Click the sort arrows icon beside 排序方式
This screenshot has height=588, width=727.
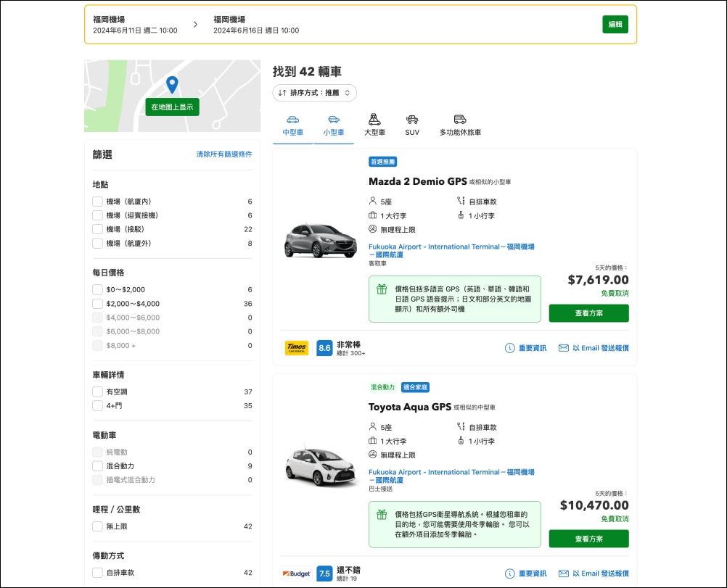click(x=282, y=93)
